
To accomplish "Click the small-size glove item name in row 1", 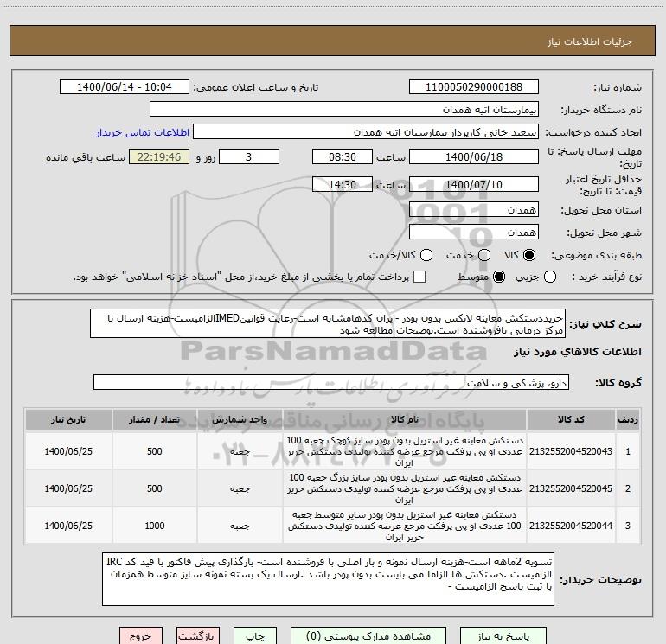I will [x=405, y=451].
